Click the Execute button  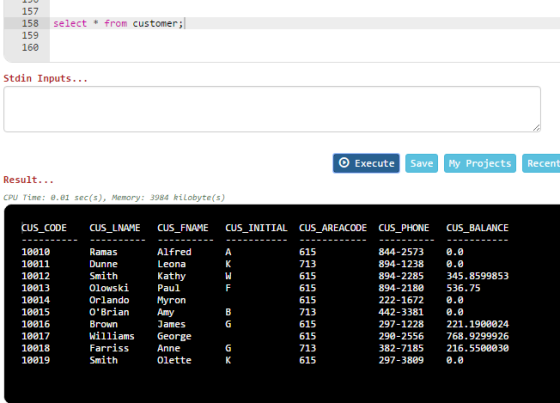point(366,163)
